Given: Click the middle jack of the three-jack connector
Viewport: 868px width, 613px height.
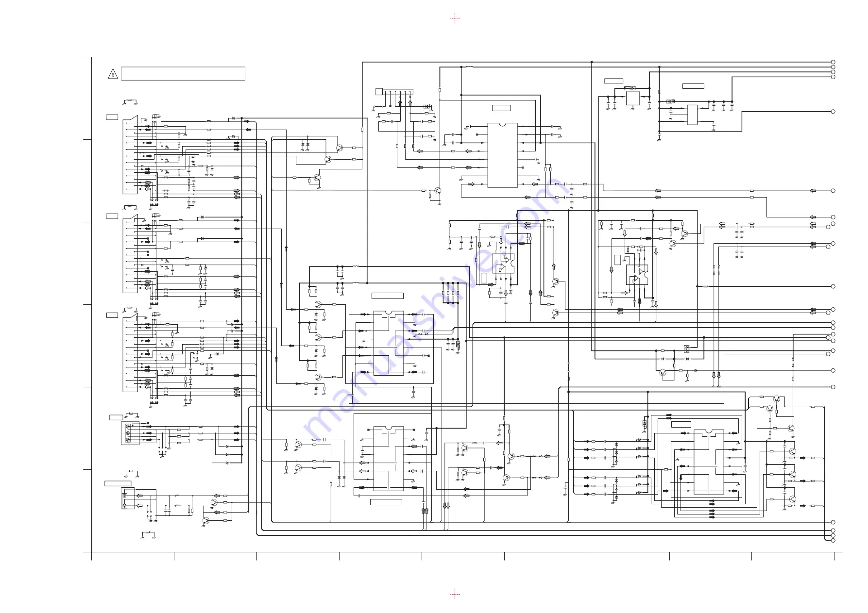Looking at the screenshot, I should [128, 433].
